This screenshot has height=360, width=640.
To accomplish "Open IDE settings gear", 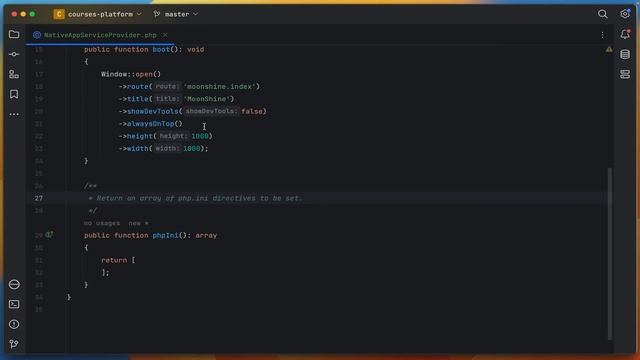I will (x=625, y=14).
